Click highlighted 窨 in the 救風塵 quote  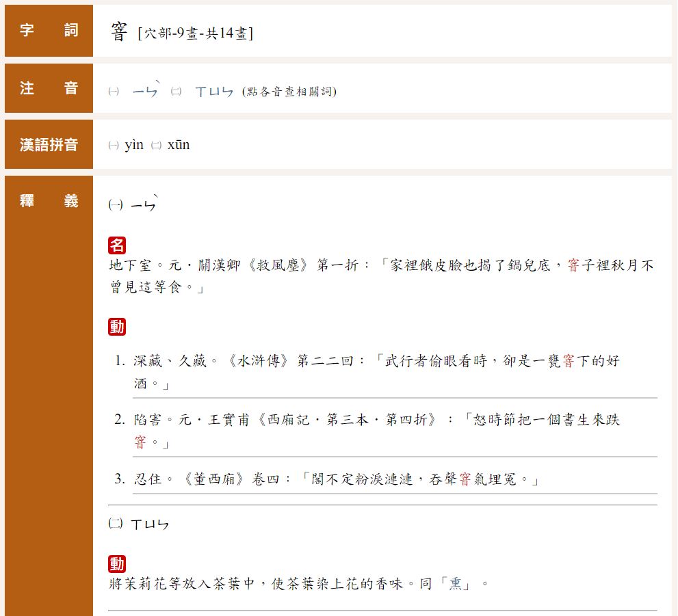click(573, 265)
